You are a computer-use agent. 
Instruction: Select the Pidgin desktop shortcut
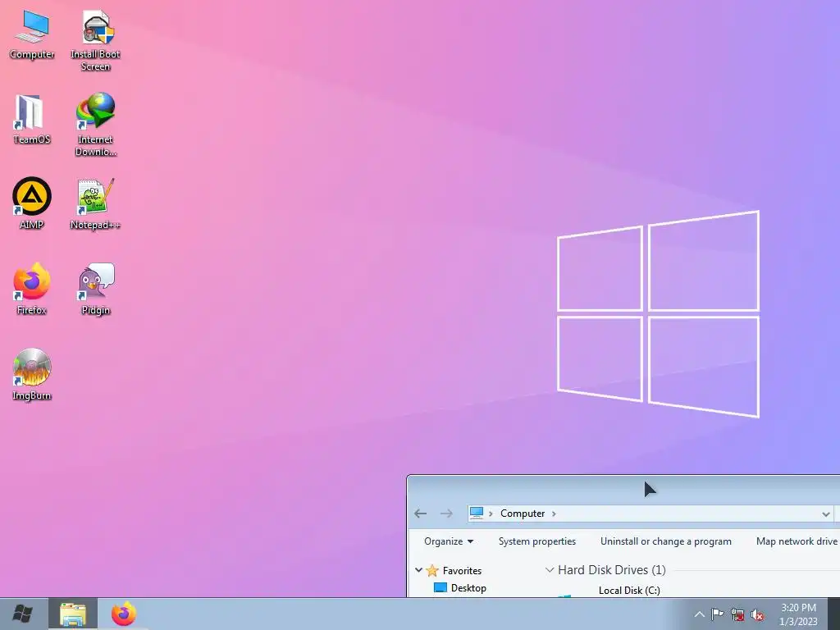[x=95, y=290]
